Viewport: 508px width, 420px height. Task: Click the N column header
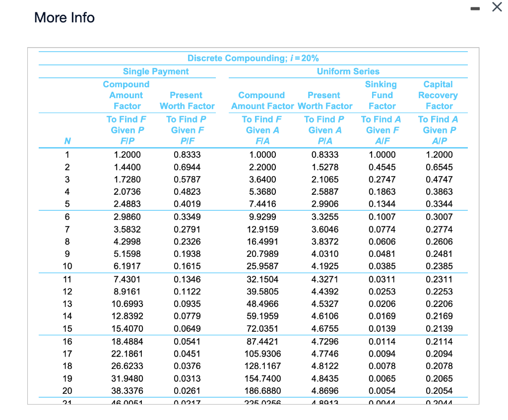coord(67,141)
